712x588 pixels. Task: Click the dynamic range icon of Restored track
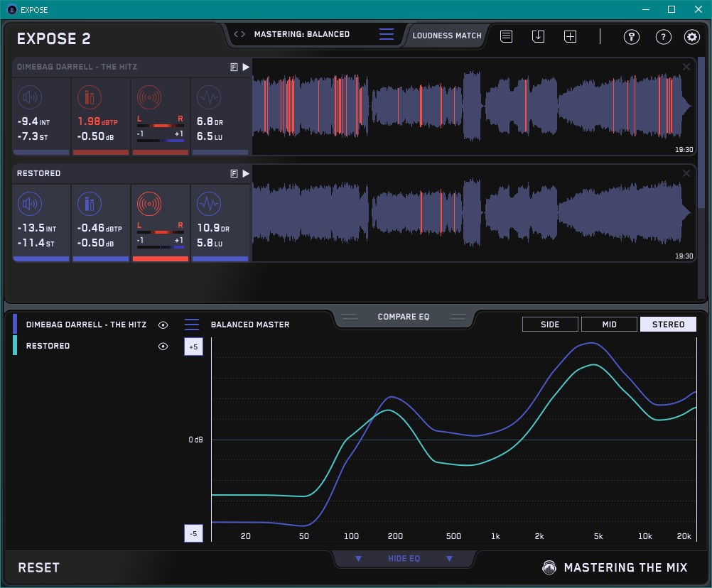click(x=207, y=205)
